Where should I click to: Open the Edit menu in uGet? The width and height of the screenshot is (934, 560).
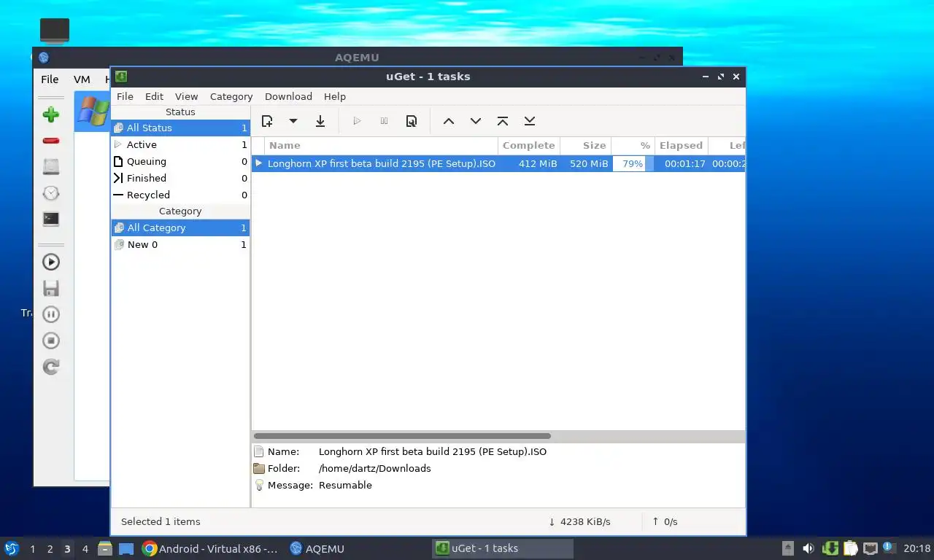point(154,96)
